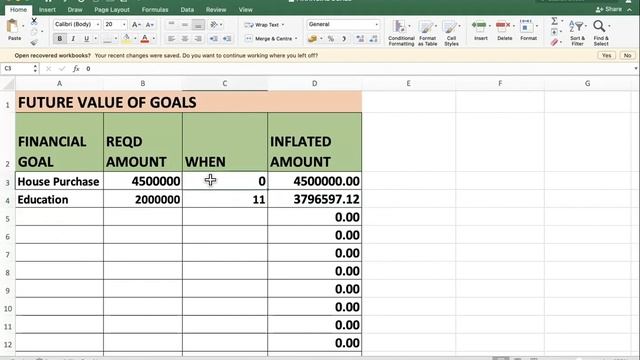Toggle middle vertical alignment
The height and width of the screenshot is (360, 640).
point(185,24)
